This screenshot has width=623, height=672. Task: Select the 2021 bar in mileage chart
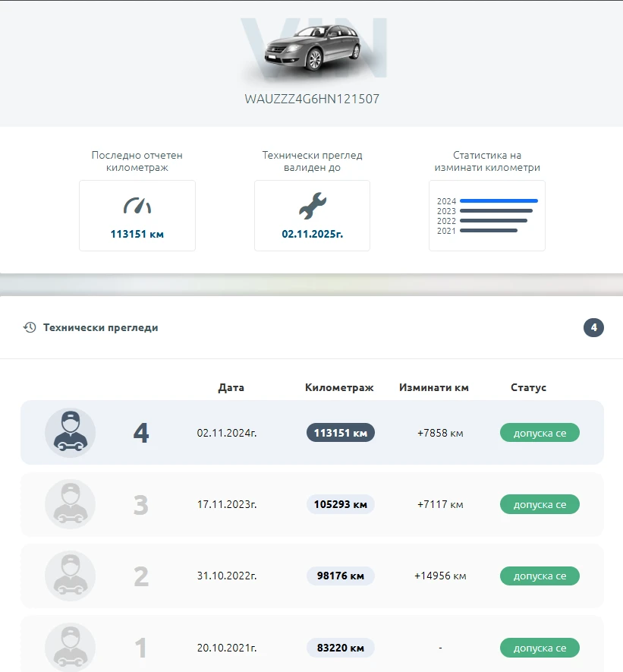[x=488, y=231]
